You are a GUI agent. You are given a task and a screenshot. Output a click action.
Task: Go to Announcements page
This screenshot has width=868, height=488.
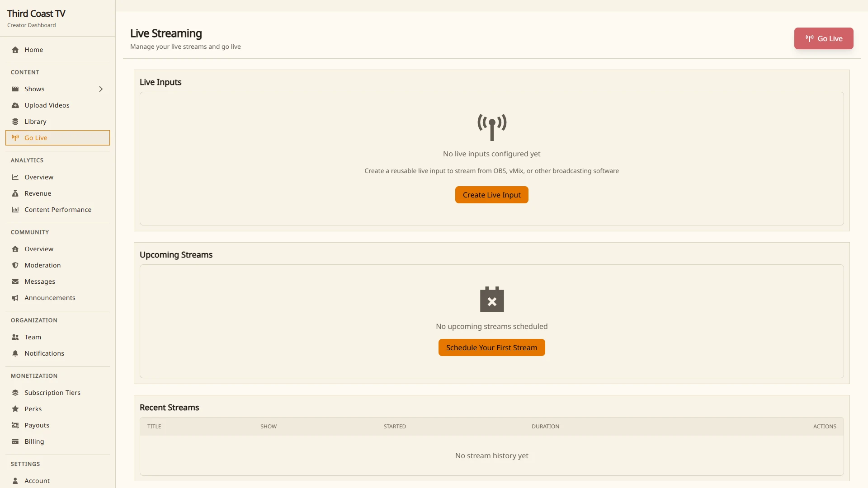pos(57,298)
